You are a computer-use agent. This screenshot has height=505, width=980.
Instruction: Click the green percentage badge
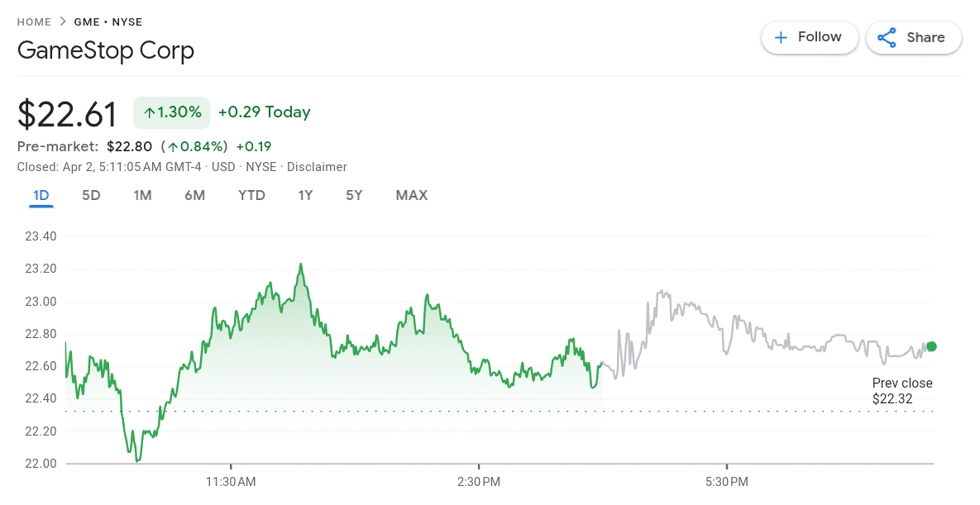pos(171,112)
